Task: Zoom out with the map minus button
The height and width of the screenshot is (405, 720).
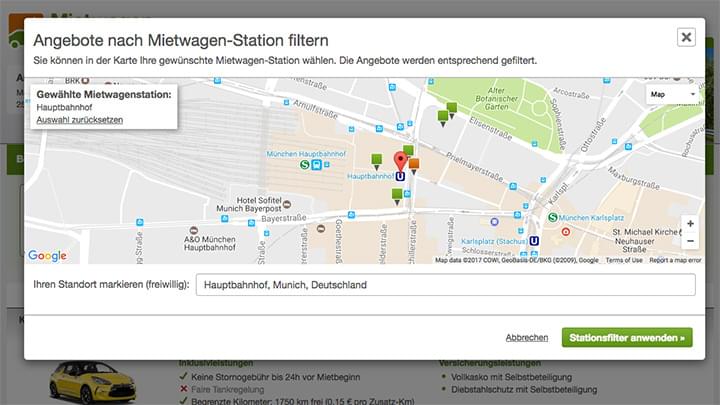Action: click(x=690, y=241)
